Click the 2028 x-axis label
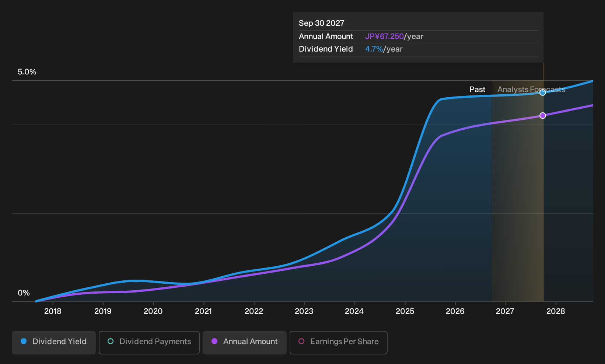This screenshot has width=605, height=364. click(x=556, y=311)
